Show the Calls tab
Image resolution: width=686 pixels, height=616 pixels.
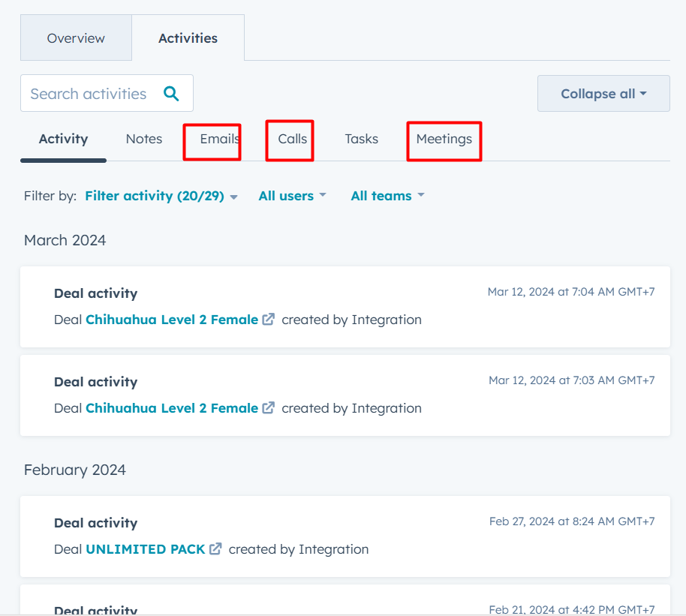tap(292, 139)
